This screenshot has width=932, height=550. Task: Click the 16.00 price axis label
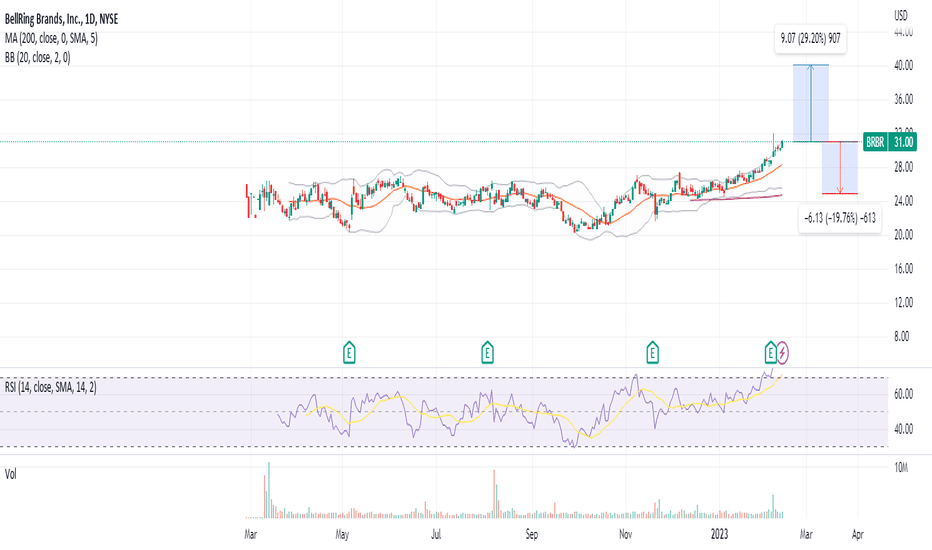[903, 269]
